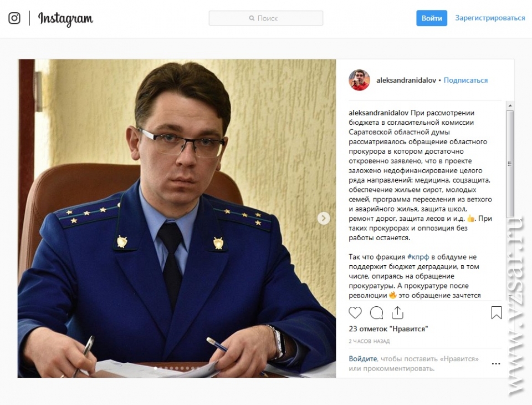Go to next photo with carousel arrow
The width and height of the screenshot is (532, 405).
(323, 218)
